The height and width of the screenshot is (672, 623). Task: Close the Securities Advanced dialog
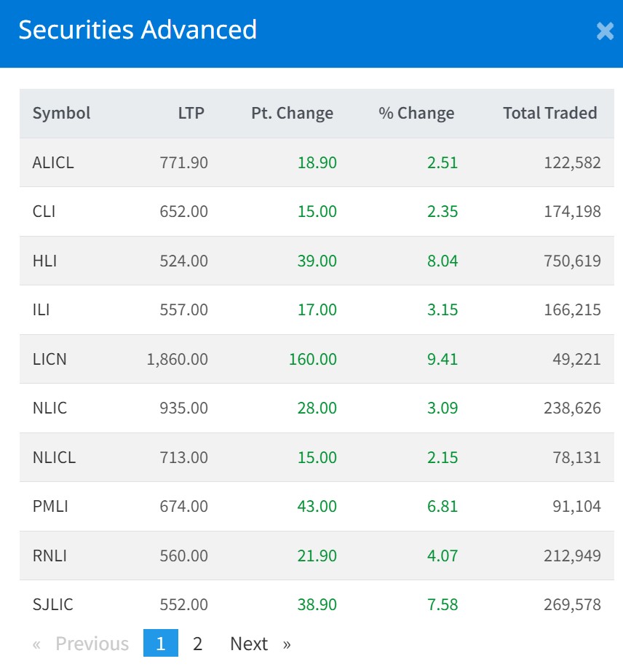[x=605, y=31]
